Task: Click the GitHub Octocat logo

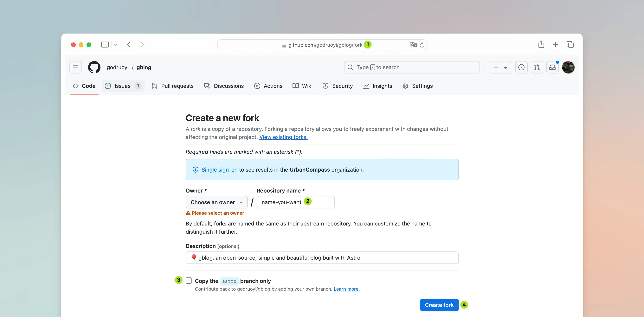Action: (x=94, y=67)
